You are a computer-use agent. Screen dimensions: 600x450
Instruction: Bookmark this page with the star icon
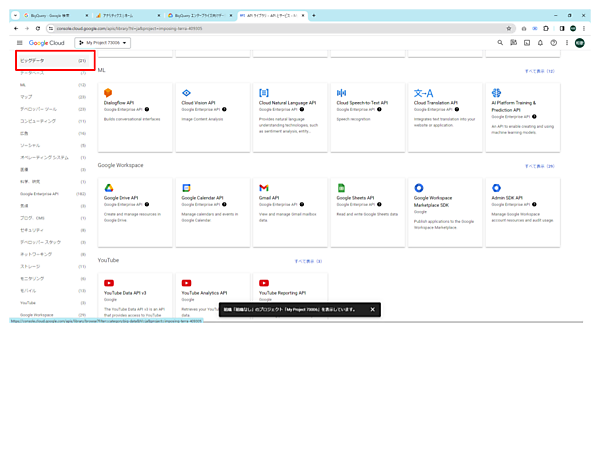(x=509, y=28)
